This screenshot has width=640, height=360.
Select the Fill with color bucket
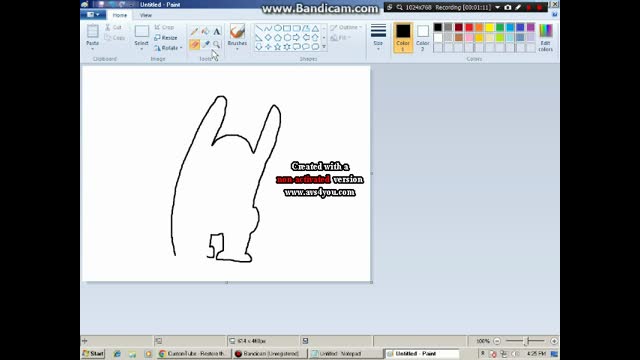(x=205, y=31)
